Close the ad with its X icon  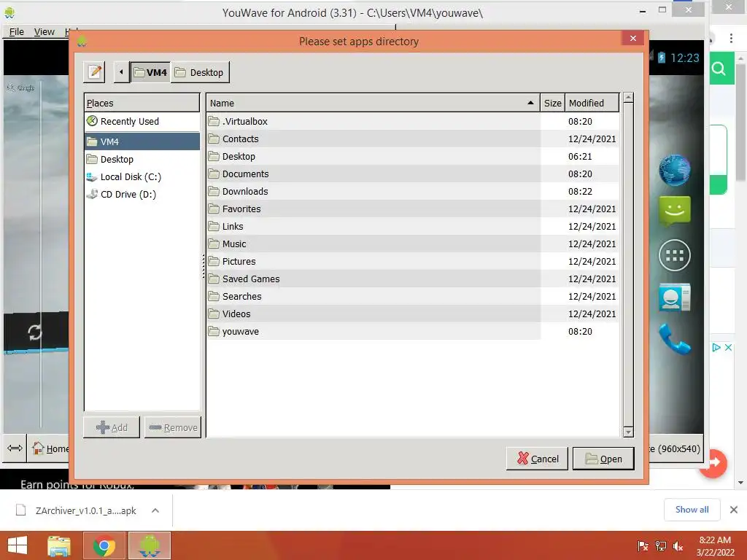pos(729,347)
